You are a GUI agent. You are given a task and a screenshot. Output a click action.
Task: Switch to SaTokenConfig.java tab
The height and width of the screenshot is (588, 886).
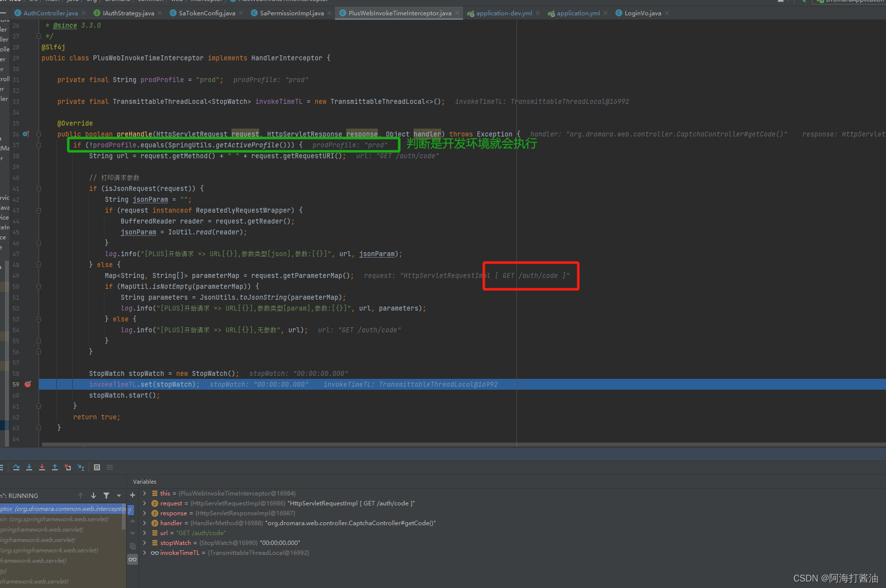(207, 13)
